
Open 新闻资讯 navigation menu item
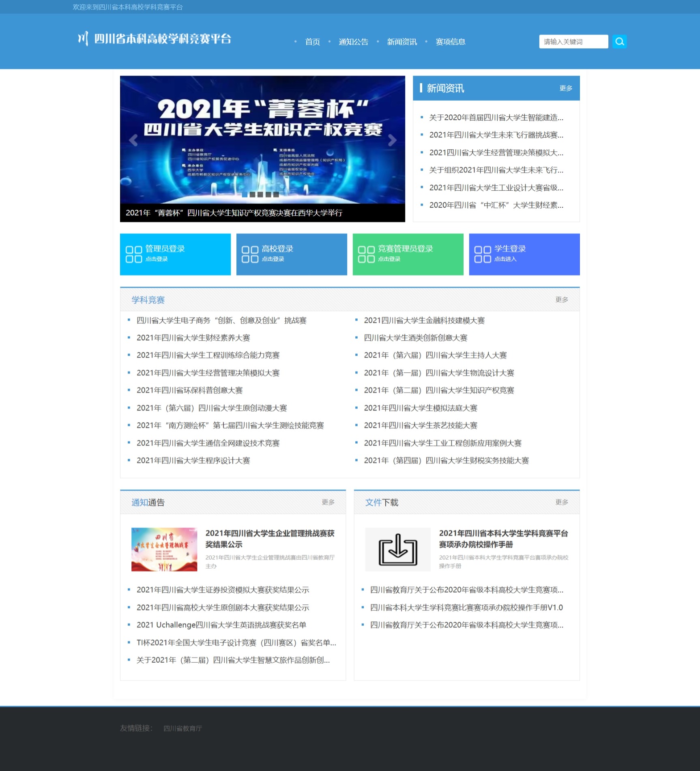(x=402, y=42)
